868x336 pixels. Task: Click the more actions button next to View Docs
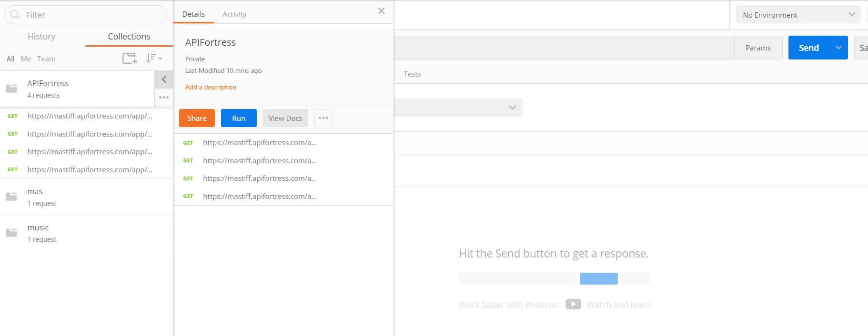pyautogui.click(x=323, y=118)
